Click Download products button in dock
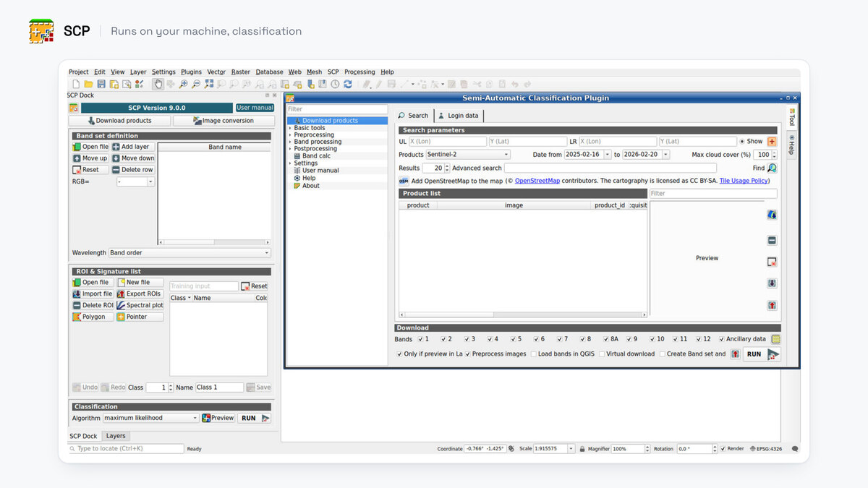This screenshot has width=868, height=488. (120, 121)
